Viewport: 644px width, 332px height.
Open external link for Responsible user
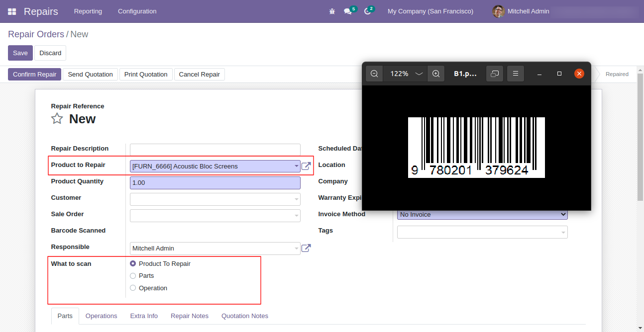[x=306, y=248]
